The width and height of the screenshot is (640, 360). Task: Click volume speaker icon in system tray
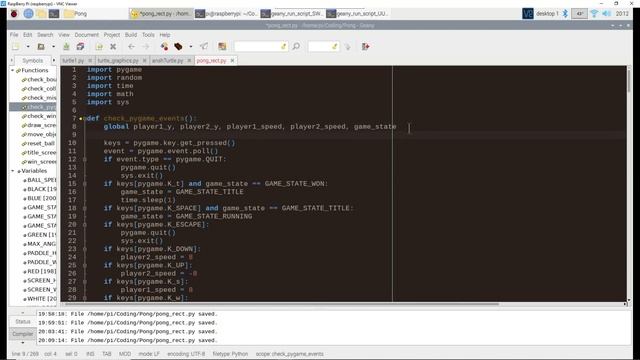tap(607, 13)
